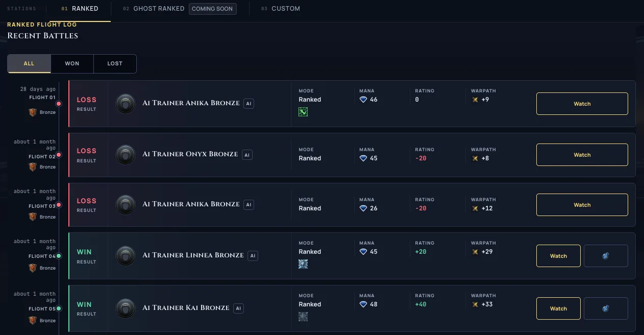This screenshot has height=335, width=644.
Task: Select the Flight 01 red timeline marker
Action: pos(59,104)
